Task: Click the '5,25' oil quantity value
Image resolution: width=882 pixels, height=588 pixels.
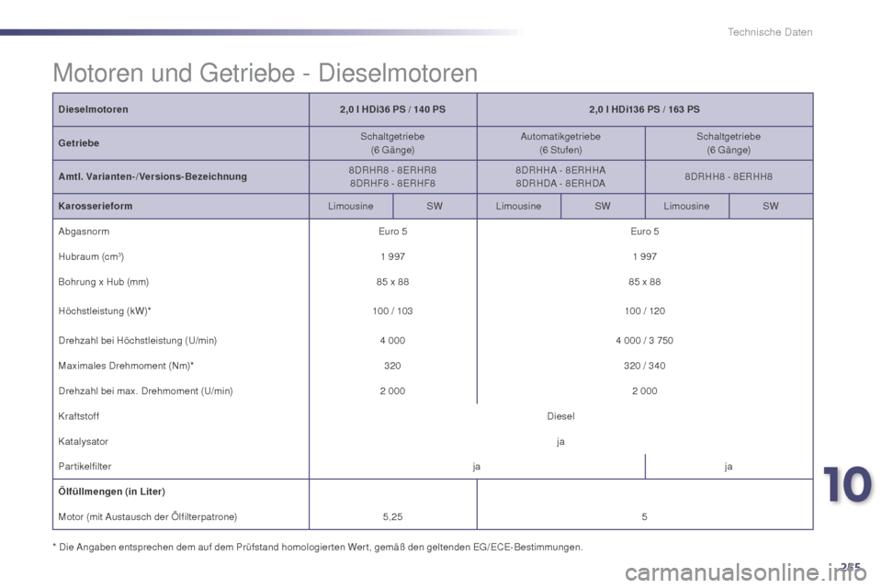Action: (x=392, y=517)
